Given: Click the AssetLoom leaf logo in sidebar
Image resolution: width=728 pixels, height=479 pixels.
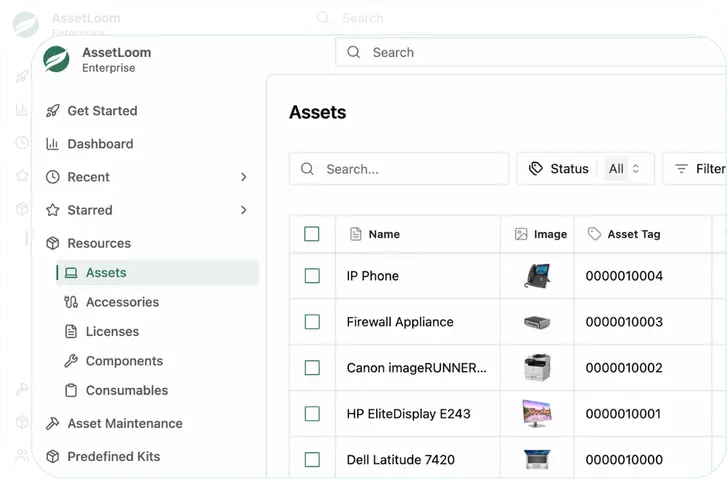Looking at the screenshot, I should click(57, 60).
